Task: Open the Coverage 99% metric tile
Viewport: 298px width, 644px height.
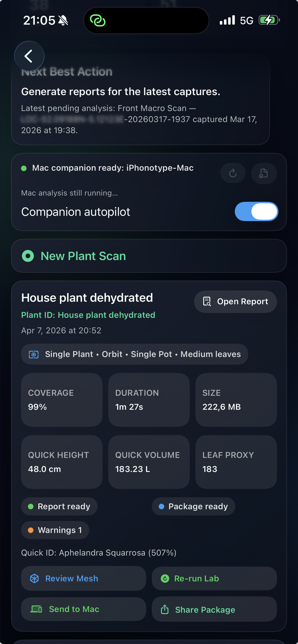Action: click(62, 400)
